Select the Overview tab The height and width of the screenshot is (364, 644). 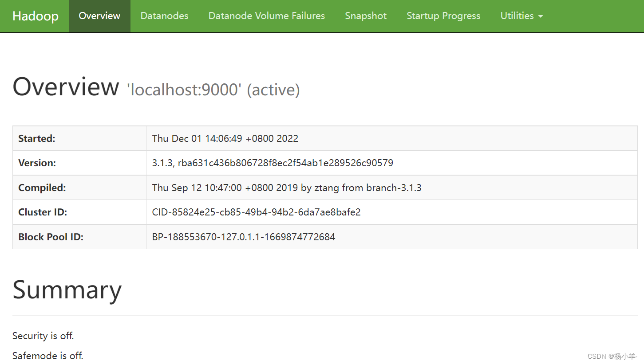pos(99,16)
